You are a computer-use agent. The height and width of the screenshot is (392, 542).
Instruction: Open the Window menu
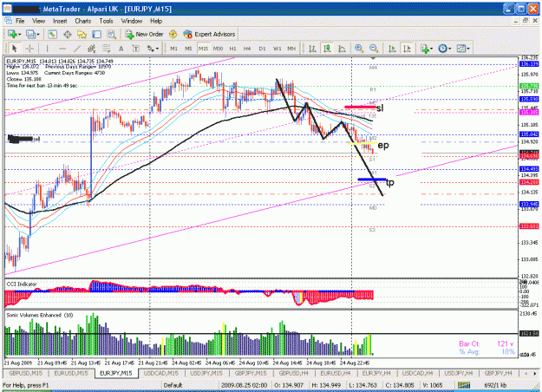131,21
